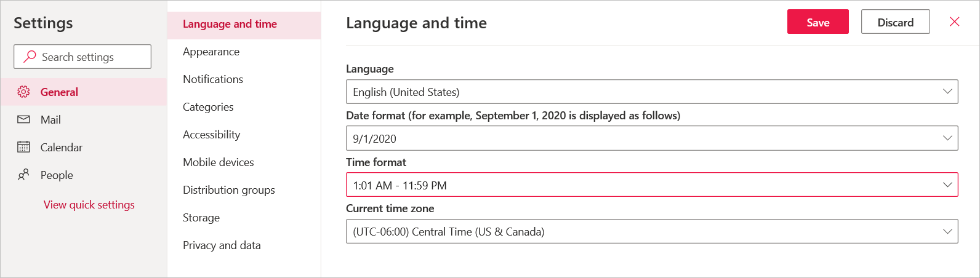Close settings with the X icon
This screenshot has height=278, width=980.
coord(954,22)
